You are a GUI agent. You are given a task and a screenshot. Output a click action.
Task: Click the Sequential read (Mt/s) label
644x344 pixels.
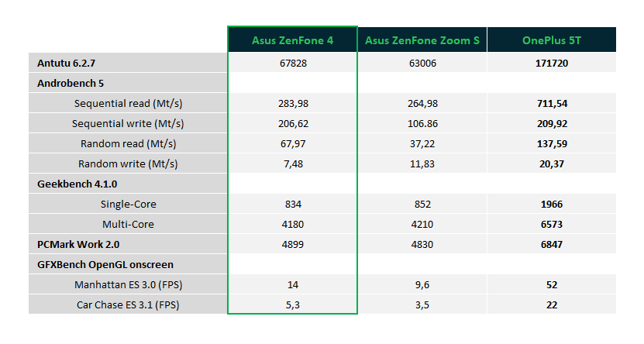pyautogui.click(x=128, y=103)
